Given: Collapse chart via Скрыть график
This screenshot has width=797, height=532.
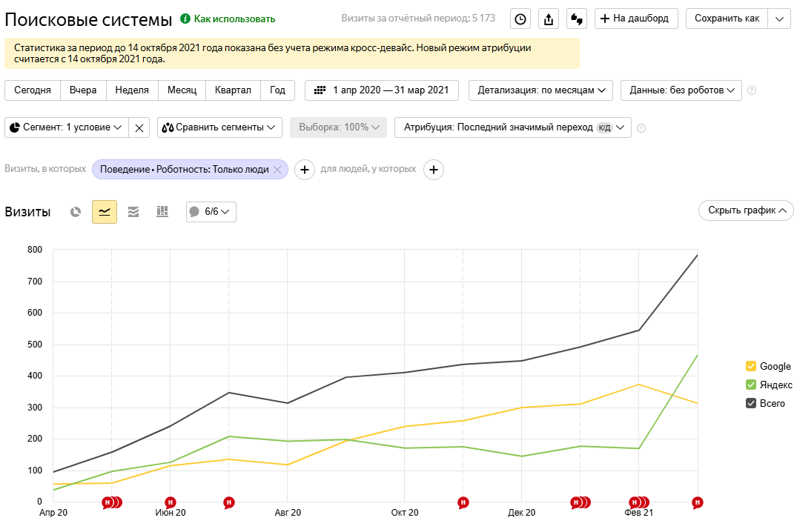Looking at the screenshot, I should point(746,210).
